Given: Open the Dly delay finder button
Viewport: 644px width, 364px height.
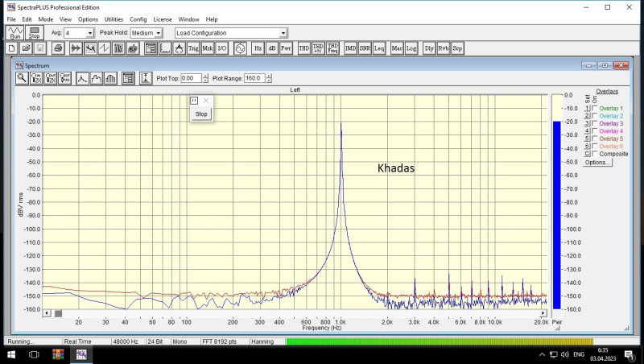Looking at the screenshot, I should click(x=429, y=48).
